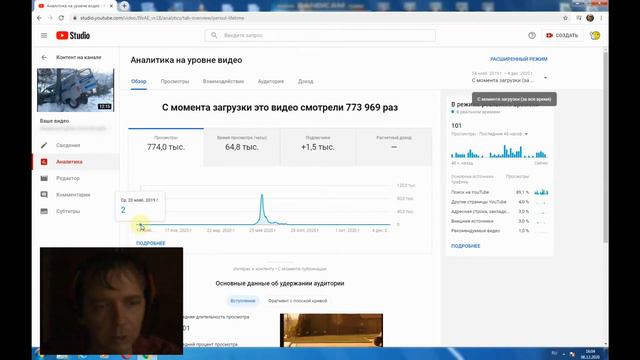Viewport: 640px width, 360px height.
Task: Open the Субтитры sidebar icon
Action: pyautogui.click(x=44, y=211)
